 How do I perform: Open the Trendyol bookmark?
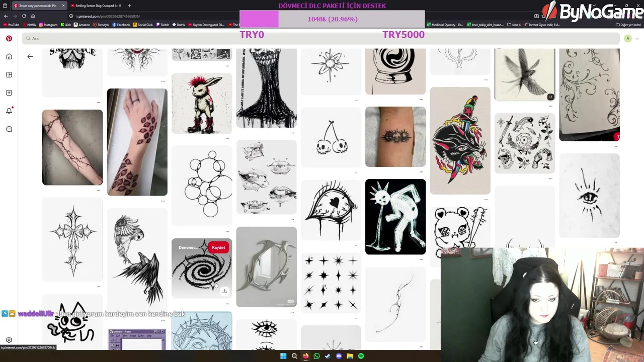[x=101, y=25]
